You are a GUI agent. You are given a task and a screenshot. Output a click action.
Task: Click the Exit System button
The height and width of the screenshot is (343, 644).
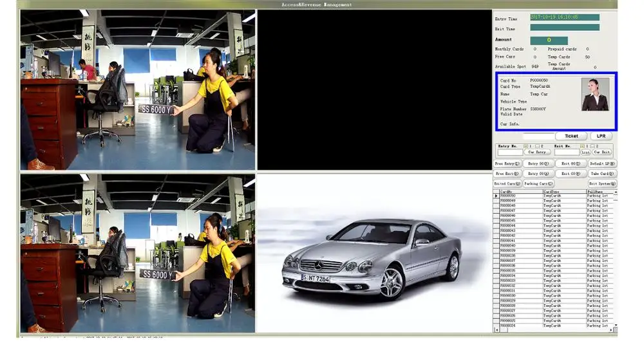pyautogui.click(x=603, y=183)
